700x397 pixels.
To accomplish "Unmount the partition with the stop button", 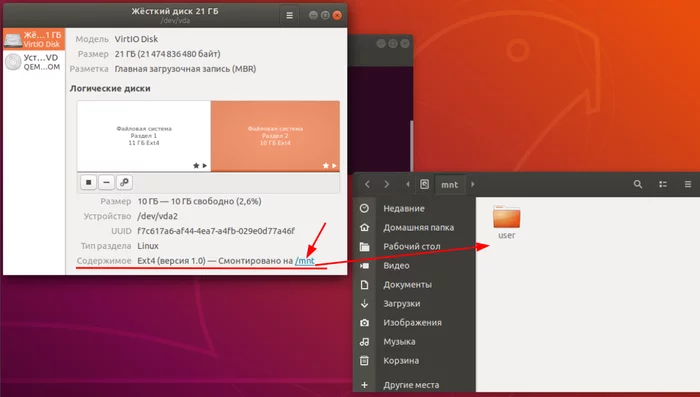I will pos(88,182).
